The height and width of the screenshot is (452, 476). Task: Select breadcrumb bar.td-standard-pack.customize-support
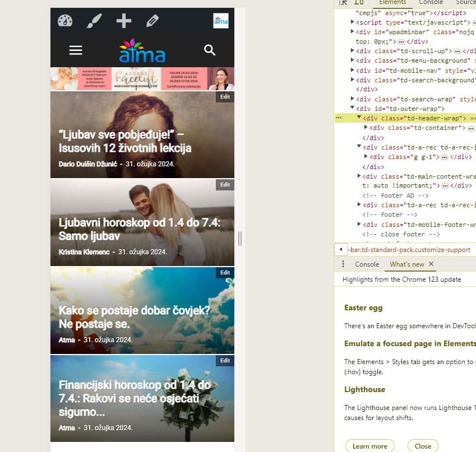[x=410, y=250]
